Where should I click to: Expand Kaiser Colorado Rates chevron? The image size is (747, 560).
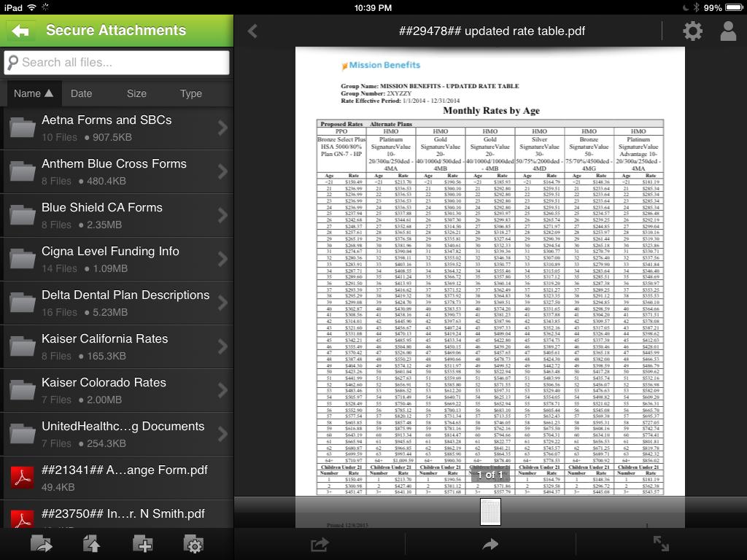(222, 391)
